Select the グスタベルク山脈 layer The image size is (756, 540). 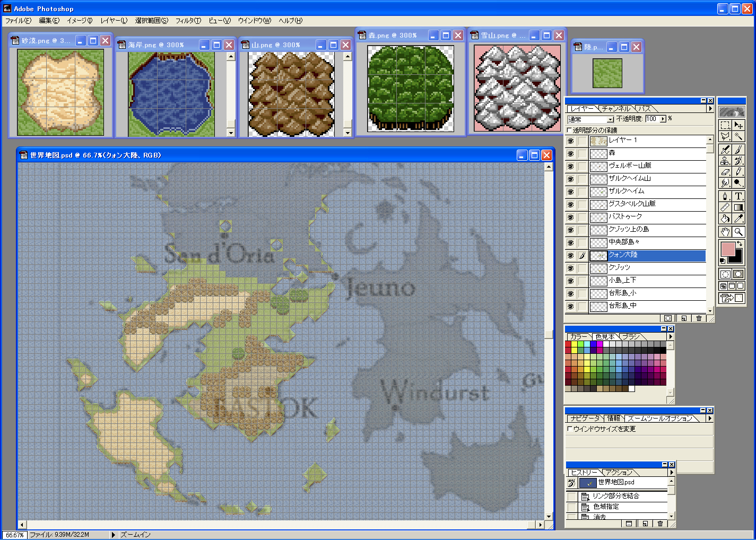tap(648, 205)
